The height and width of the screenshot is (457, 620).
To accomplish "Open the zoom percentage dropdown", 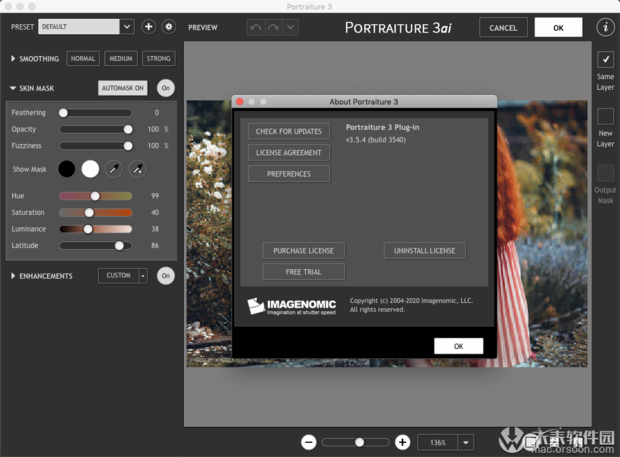I will [466, 442].
